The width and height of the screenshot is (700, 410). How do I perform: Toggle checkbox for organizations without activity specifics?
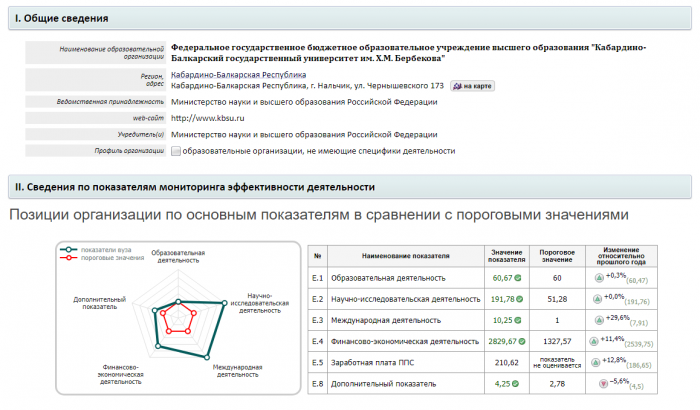tap(176, 151)
